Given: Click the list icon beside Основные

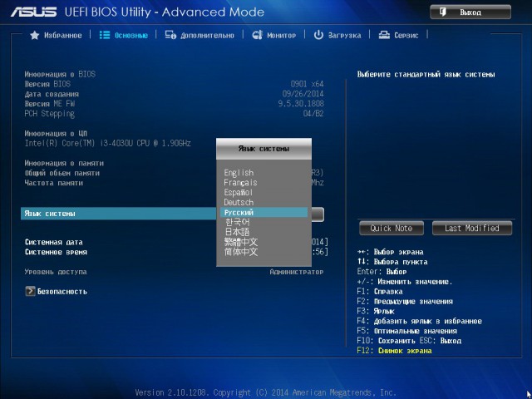Looking at the screenshot, I should tap(105, 35).
